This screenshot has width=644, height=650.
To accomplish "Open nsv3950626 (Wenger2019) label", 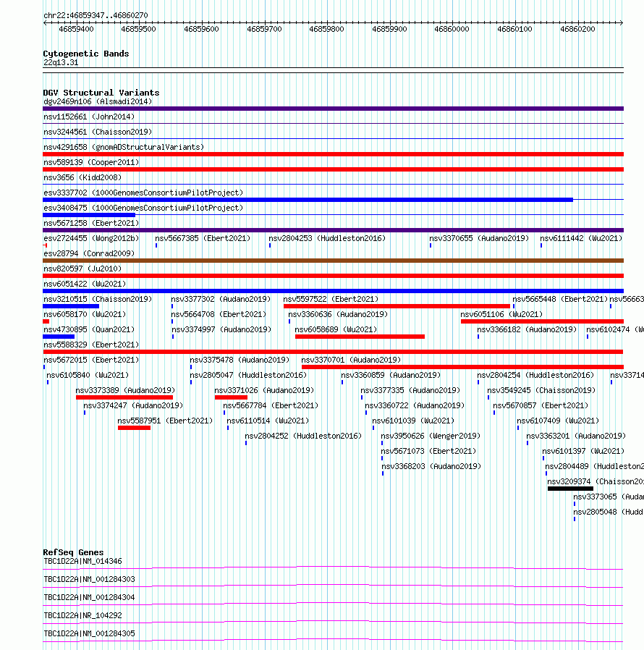I will pos(431,436).
